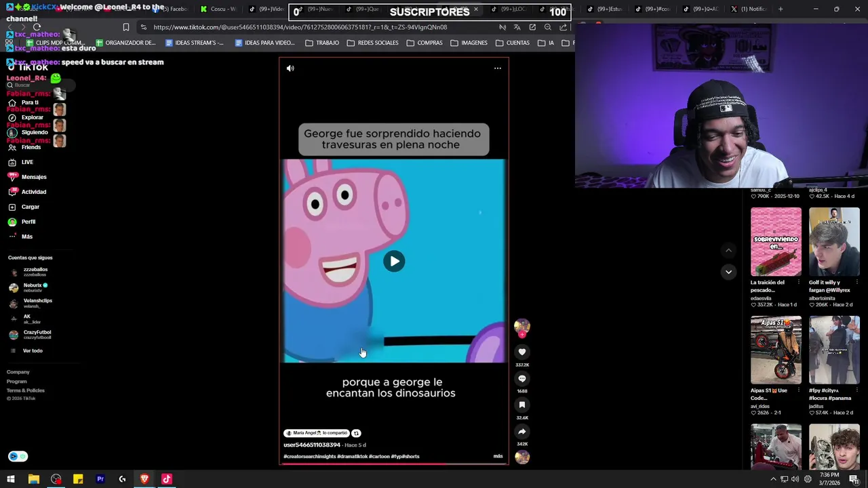Switch to the Coscu browser tab
The image size is (868, 488).
pos(218,9)
